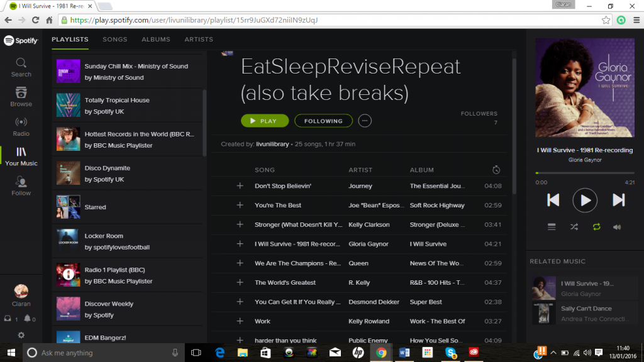Add You're The Best to library
The height and width of the screenshot is (362, 644).
pyautogui.click(x=240, y=206)
